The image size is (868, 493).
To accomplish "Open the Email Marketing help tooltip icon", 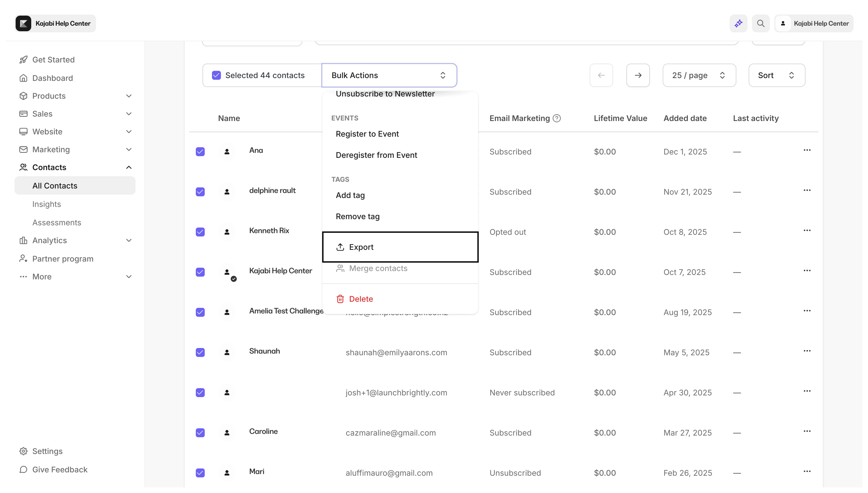I will [x=557, y=118].
